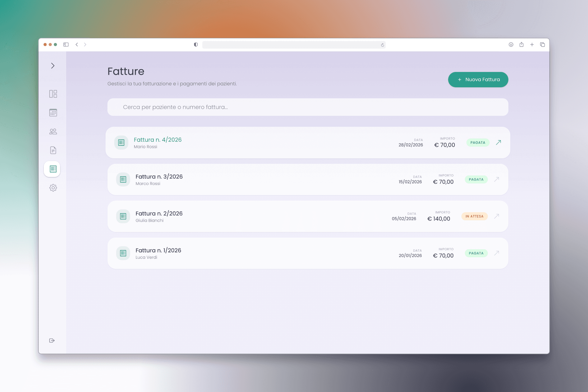Focus the invoice search field
The image size is (588, 392).
point(307,107)
